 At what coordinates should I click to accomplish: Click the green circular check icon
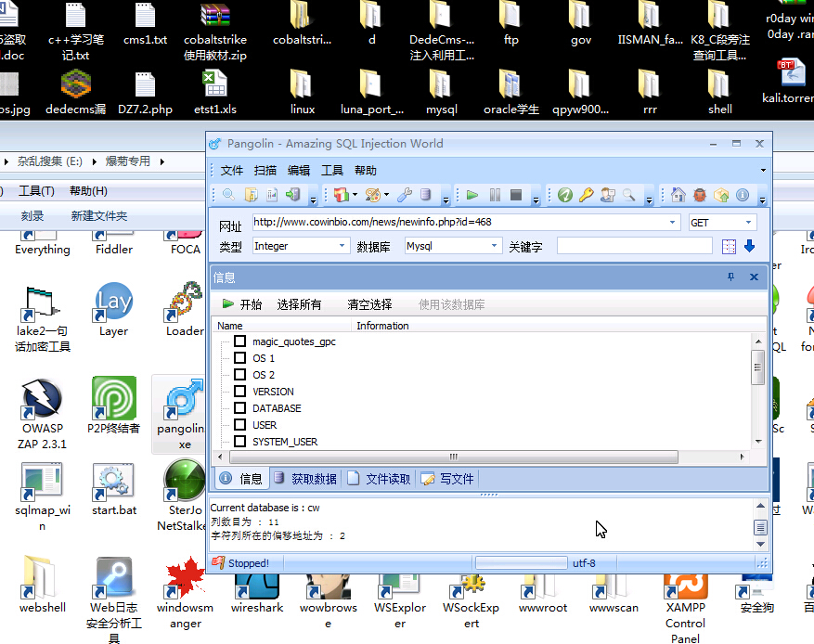click(x=565, y=195)
